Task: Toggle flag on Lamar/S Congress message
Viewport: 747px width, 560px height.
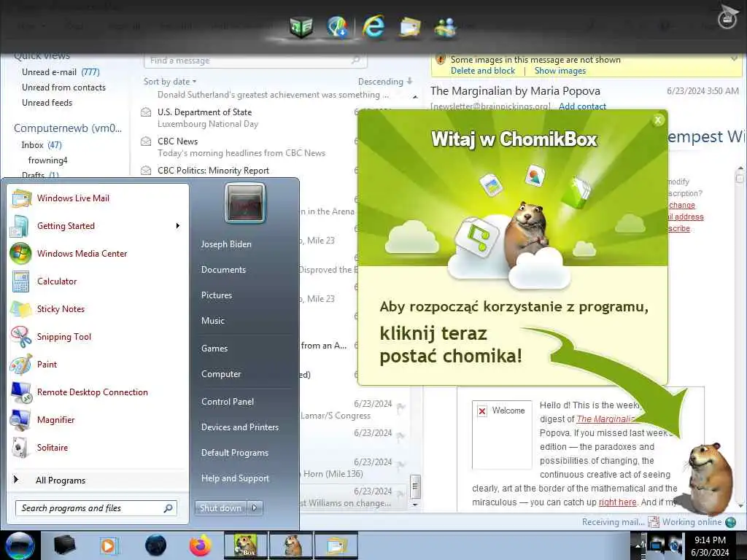Action: [x=402, y=408]
